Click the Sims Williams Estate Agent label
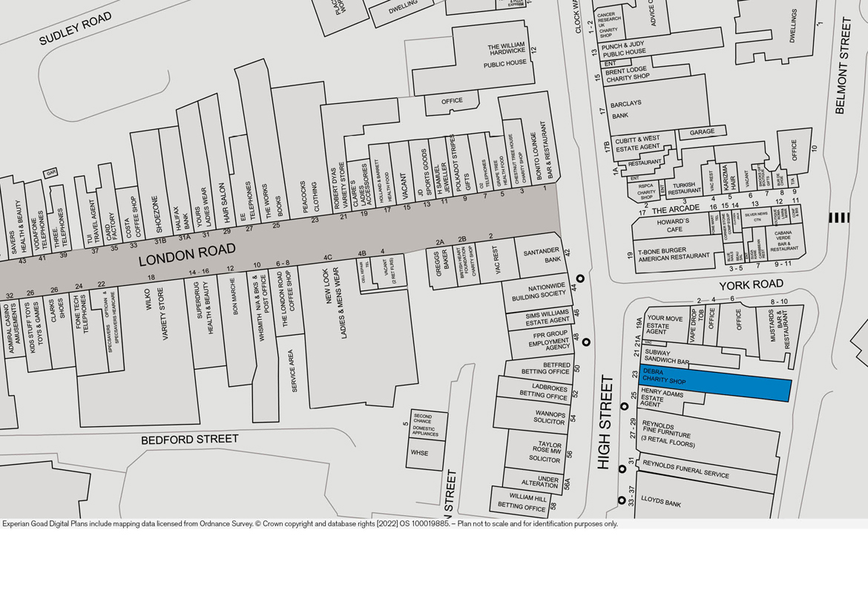868x594 pixels. (548, 318)
